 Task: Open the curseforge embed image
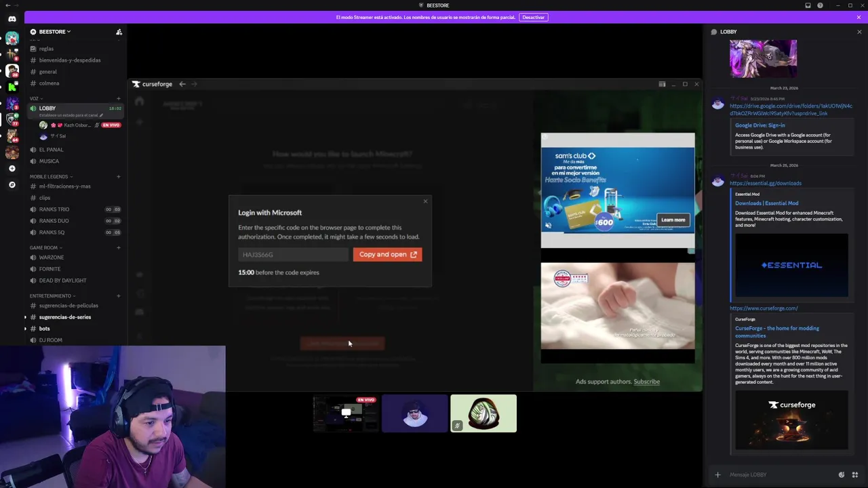point(791,420)
